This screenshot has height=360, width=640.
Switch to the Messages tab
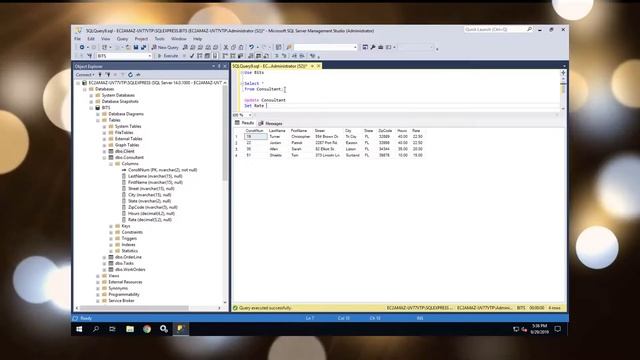(x=270, y=123)
